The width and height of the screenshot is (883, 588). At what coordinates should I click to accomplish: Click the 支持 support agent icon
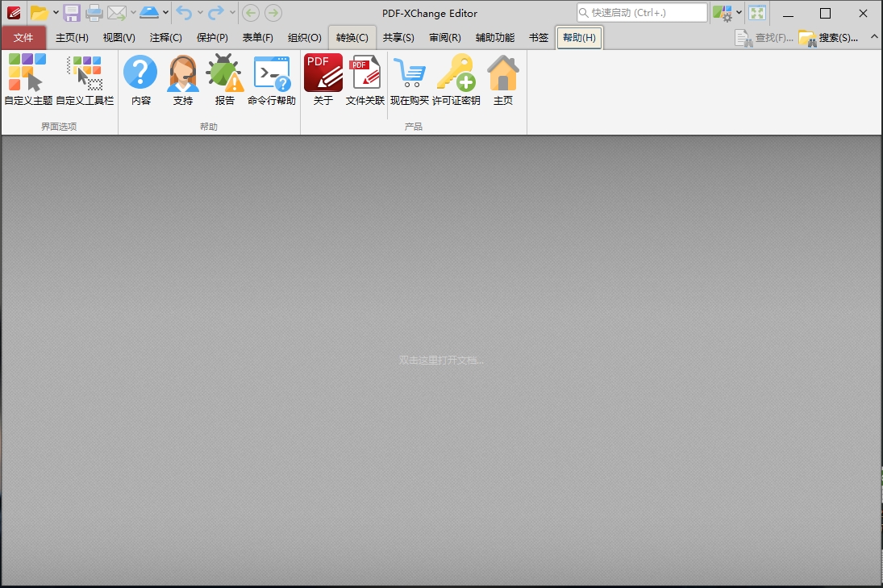point(183,80)
